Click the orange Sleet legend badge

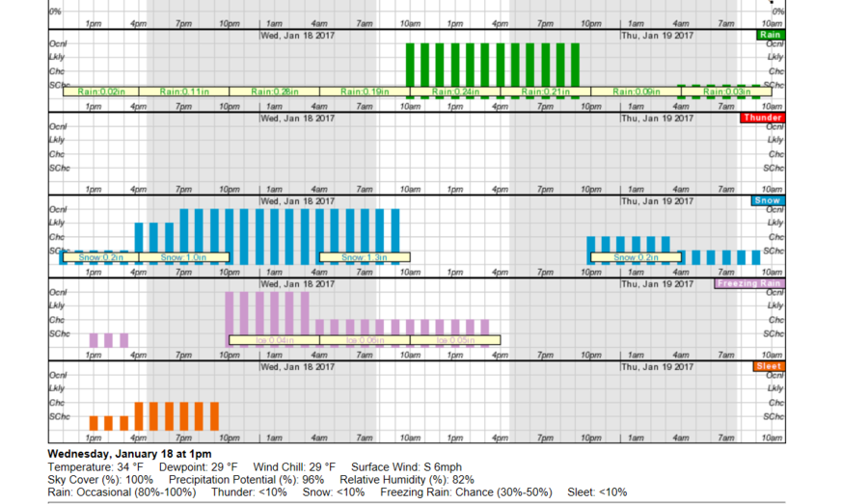click(770, 366)
